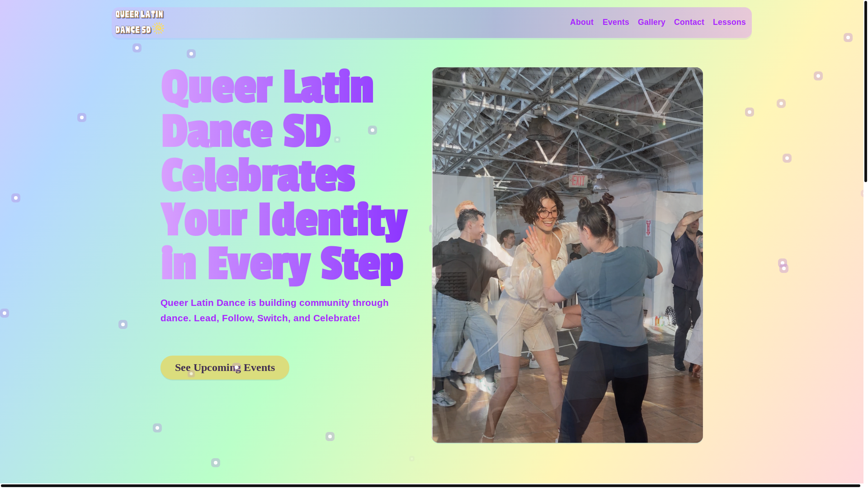This screenshot has width=868, height=488.
Task: Open the Gallery section
Action: pos(651,22)
